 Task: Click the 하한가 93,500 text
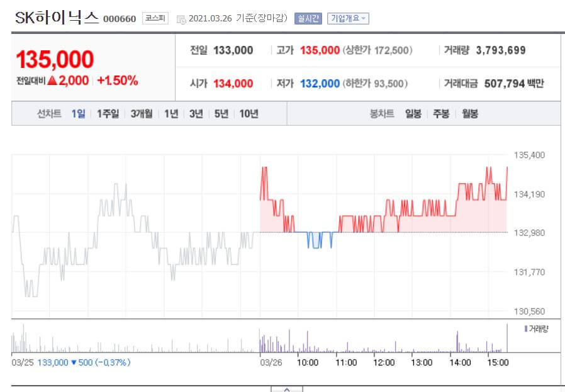[x=375, y=84]
